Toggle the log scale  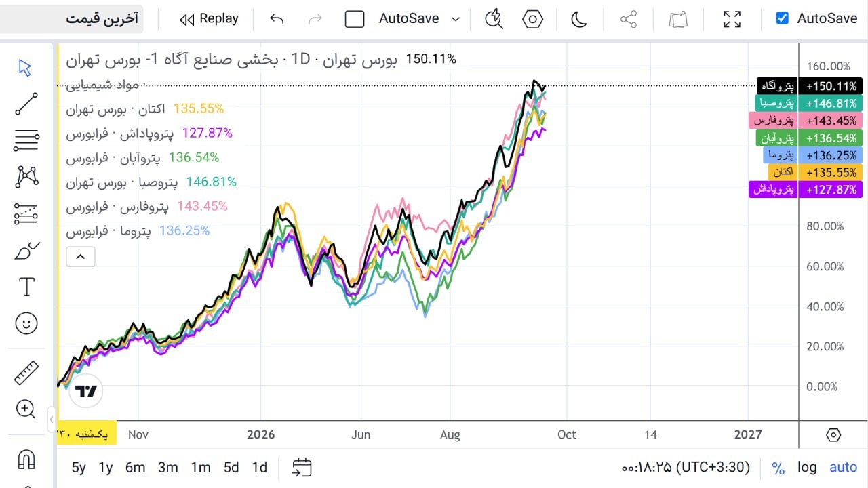(807, 467)
